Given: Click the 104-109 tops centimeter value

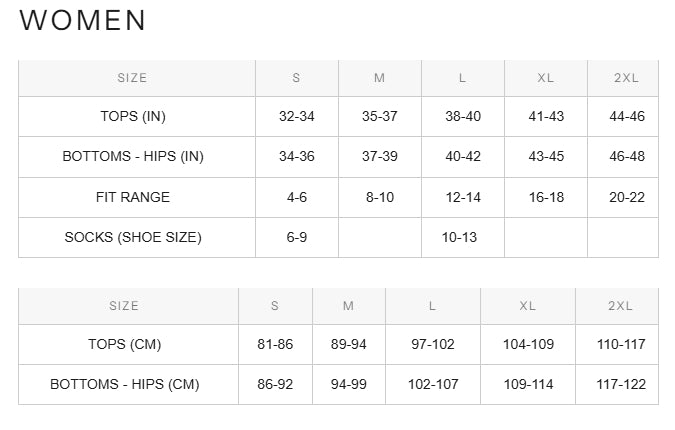Looking at the screenshot, I should (x=528, y=345).
